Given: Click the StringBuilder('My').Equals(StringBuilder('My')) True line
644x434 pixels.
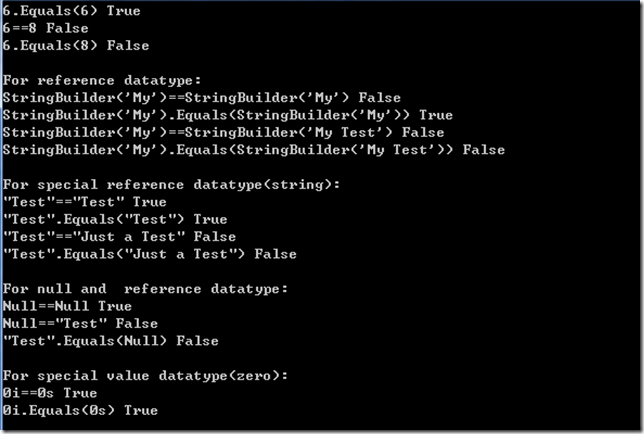Looking at the screenshot, I should point(228,115).
